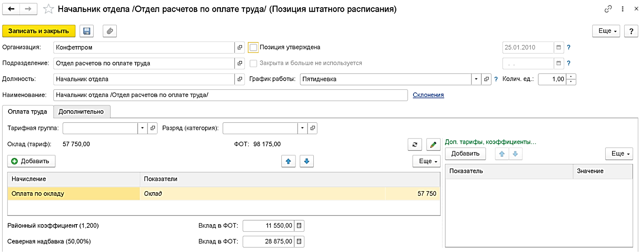Open the Тарифная группа record
The width and height of the screenshot is (644, 252).
pos(153,128)
